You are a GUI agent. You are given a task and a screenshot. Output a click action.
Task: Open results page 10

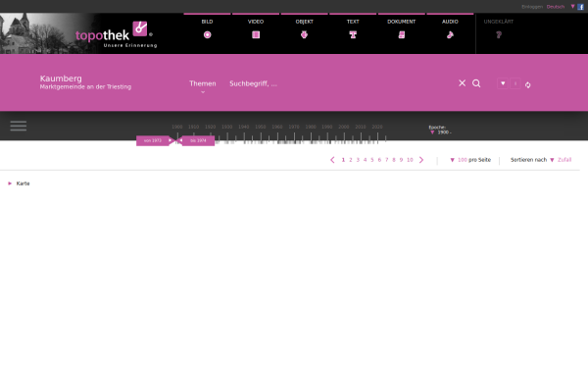click(x=410, y=160)
